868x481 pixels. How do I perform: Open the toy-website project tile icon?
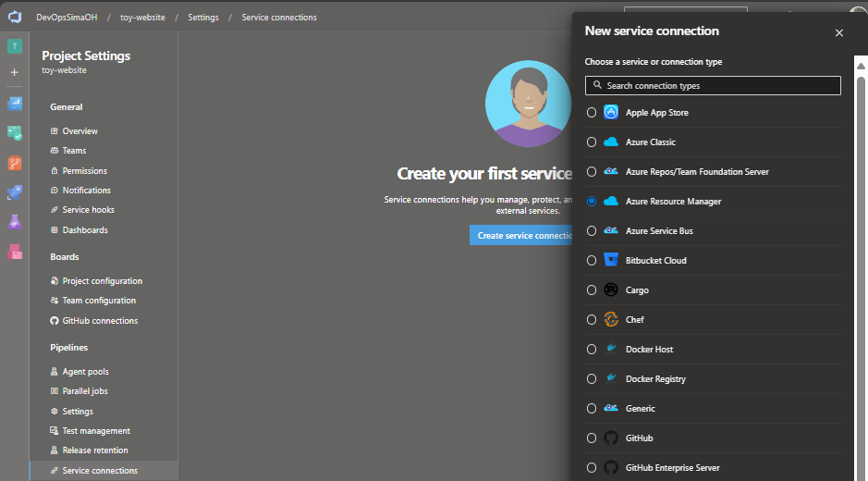click(15, 46)
